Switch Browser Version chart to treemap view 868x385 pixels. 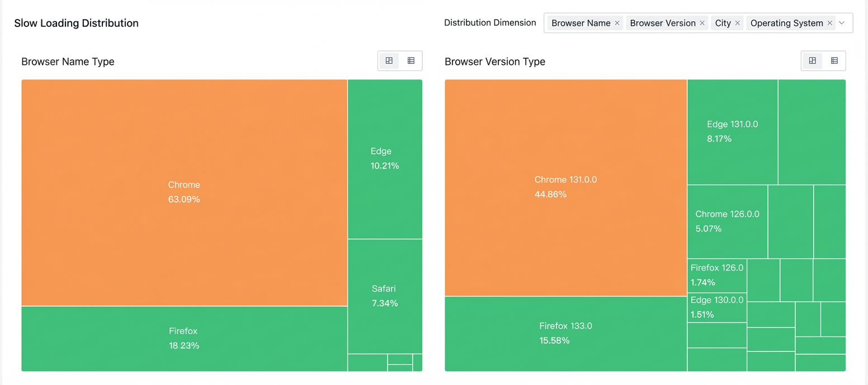click(x=813, y=60)
